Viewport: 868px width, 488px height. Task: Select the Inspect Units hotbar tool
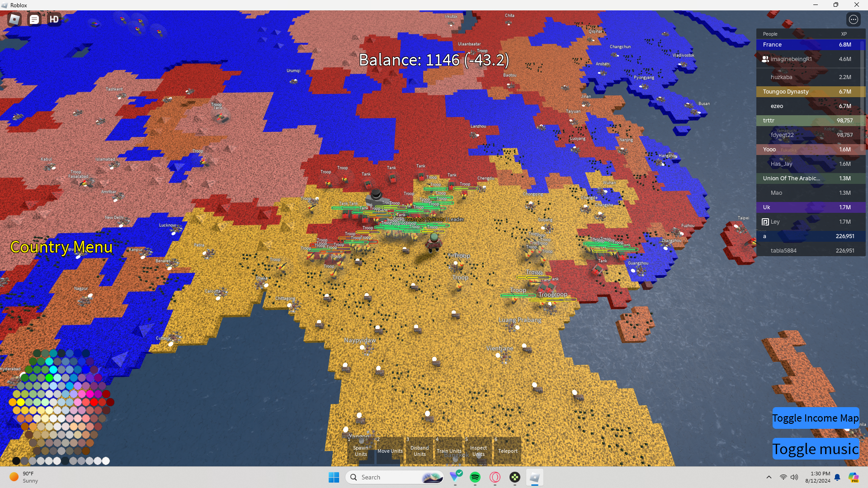[478, 450]
